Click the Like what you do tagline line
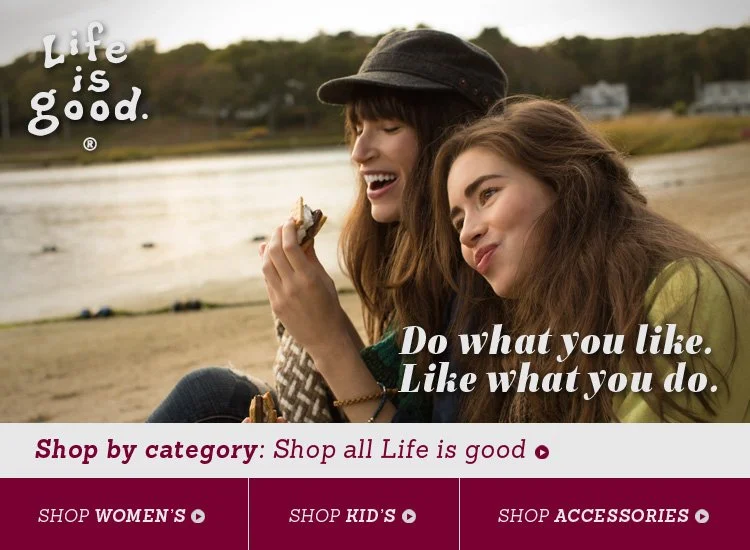The image size is (750, 550). pyautogui.click(x=558, y=379)
